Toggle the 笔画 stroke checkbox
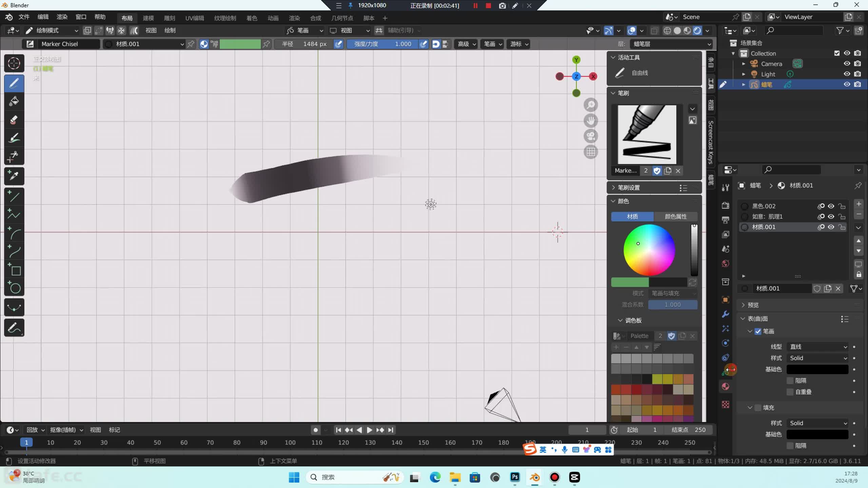 [758, 331]
